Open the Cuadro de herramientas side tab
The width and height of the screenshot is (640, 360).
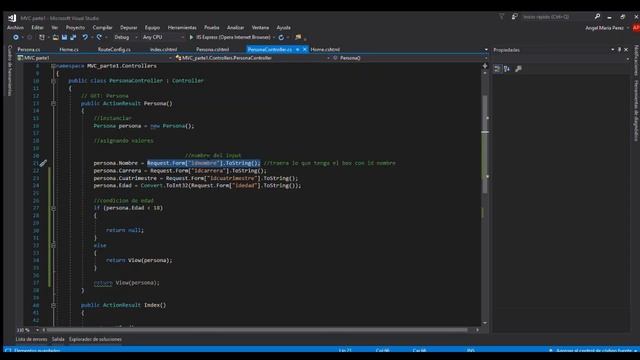click(10, 70)
